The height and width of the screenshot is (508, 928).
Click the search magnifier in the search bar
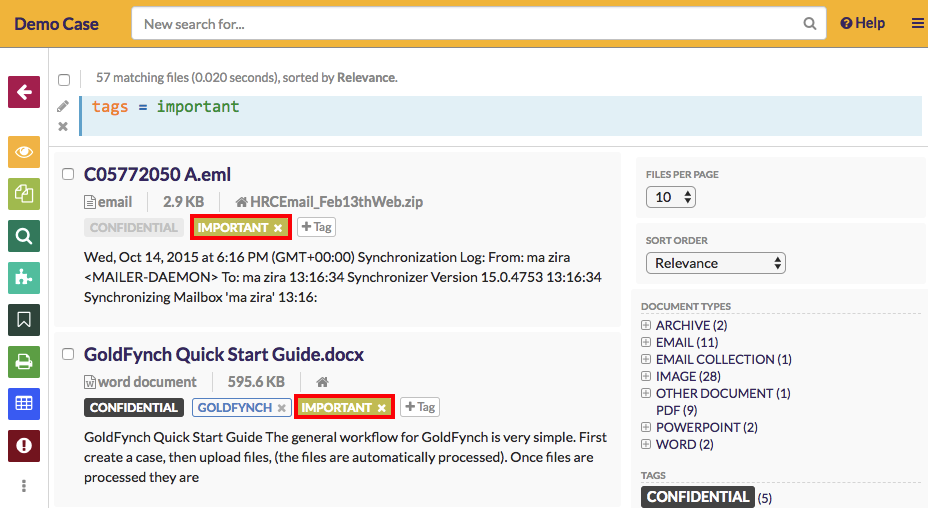click(x=810, y=24)
